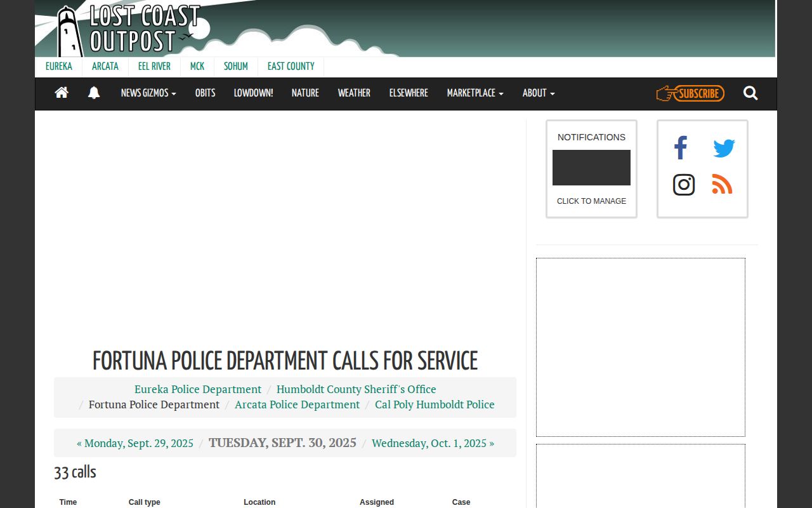Switch to the Eureka region tab
This screenshot has height=508, width=812.
pyautogui.click(x=59, y=66)
